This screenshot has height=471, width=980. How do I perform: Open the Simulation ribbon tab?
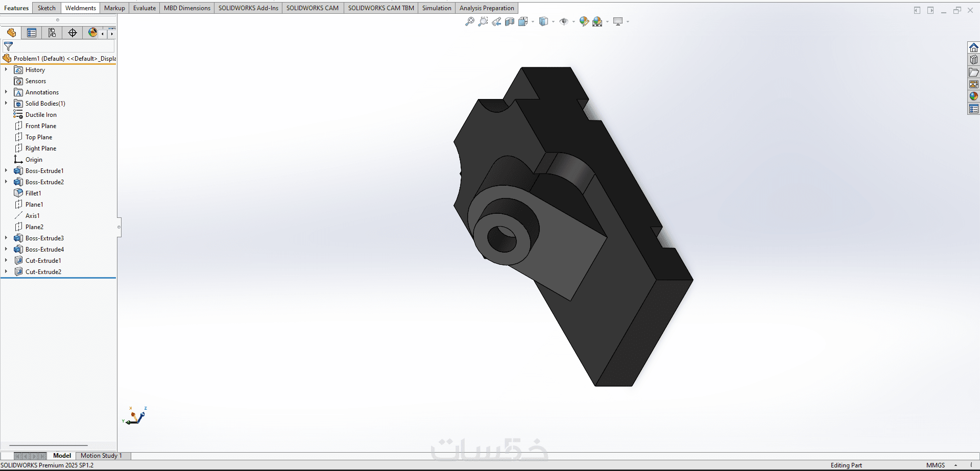437,8
